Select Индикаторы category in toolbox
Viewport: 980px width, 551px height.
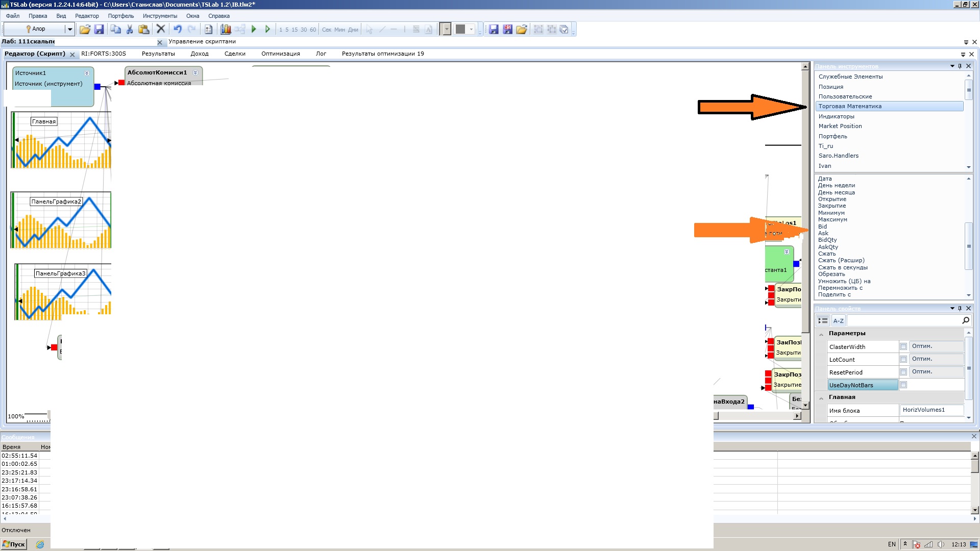[x=836, y=116]
